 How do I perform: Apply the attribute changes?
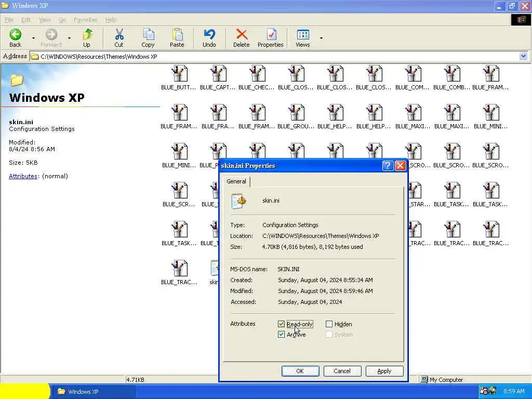pos(384,371)
